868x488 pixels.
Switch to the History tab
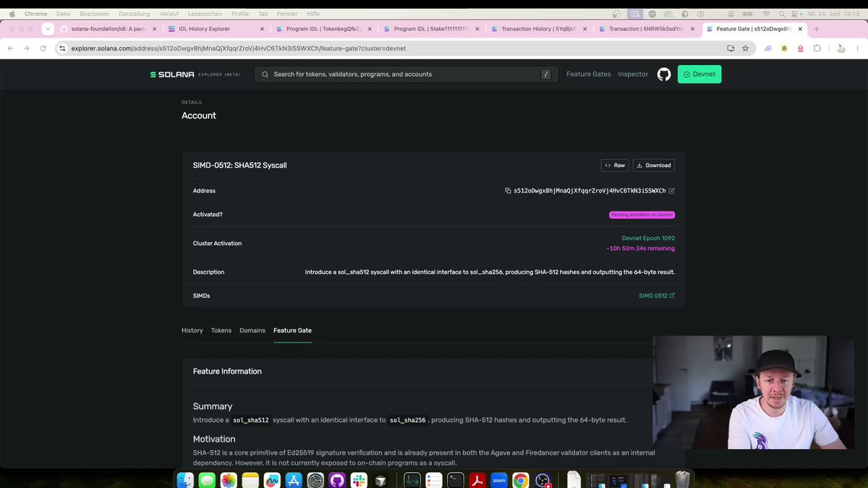coord(192,330)
